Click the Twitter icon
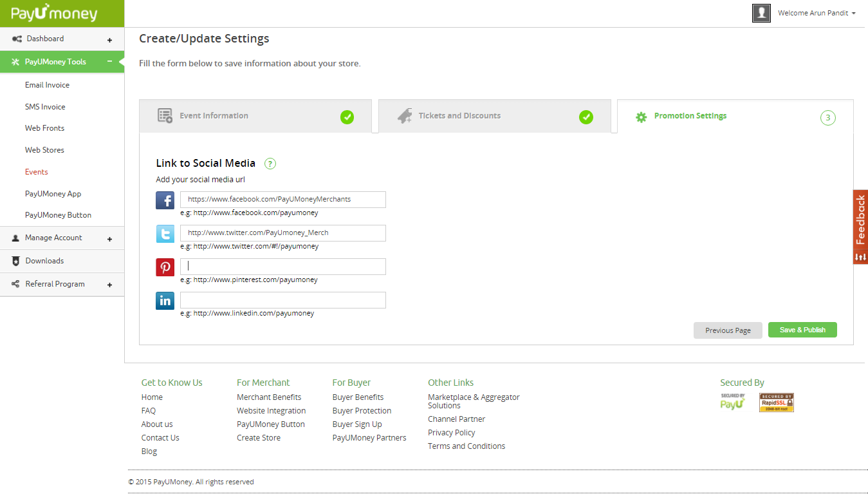The height and width of the screenshot is (503, 868). (x=165, y=234)
